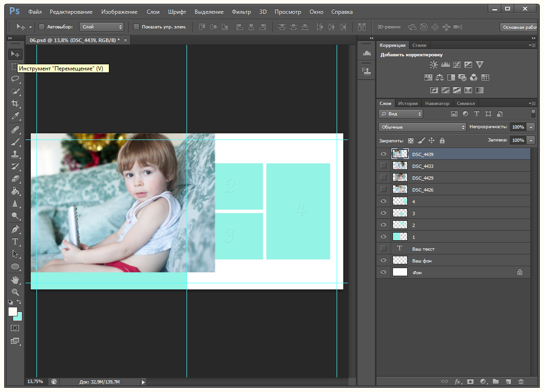The height and width of the screenshot is (392, 544).
Task: Hide the DSC_4439 layer
Action: [x=383, y=154]
